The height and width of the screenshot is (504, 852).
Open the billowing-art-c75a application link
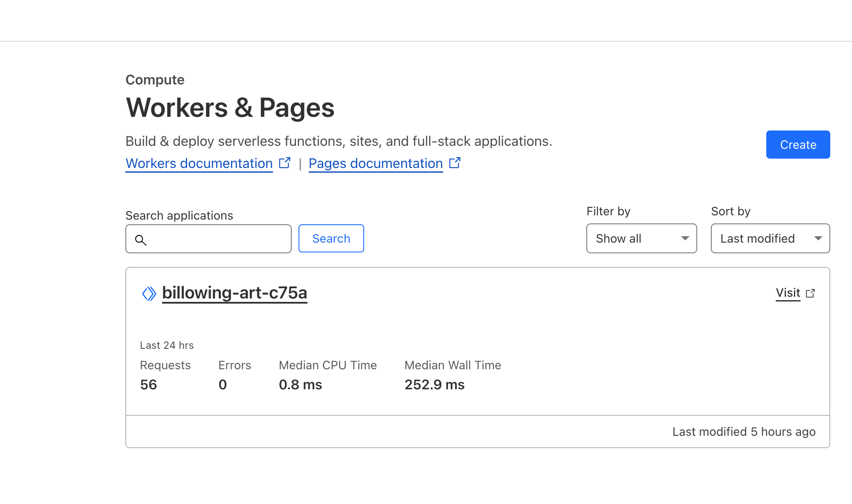click(235, 293)
